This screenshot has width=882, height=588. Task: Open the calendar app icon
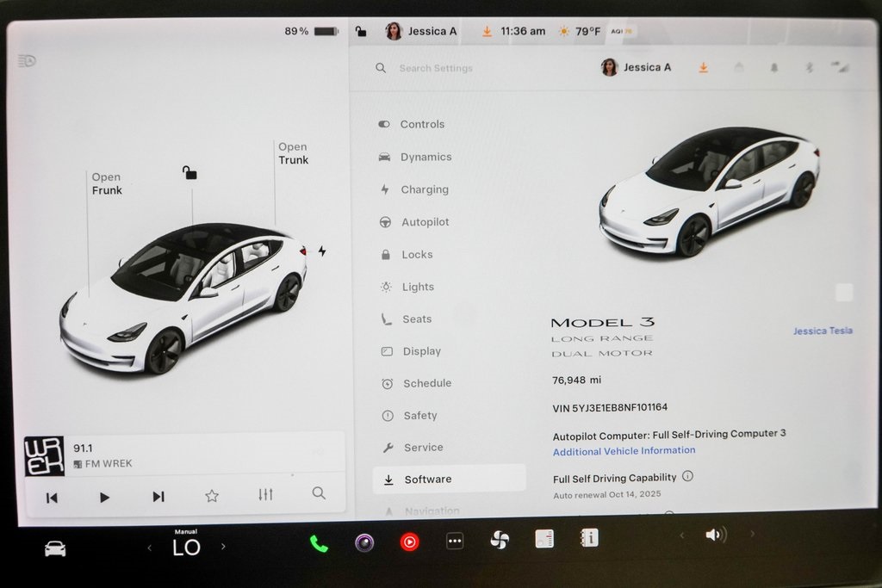[544, 539]
